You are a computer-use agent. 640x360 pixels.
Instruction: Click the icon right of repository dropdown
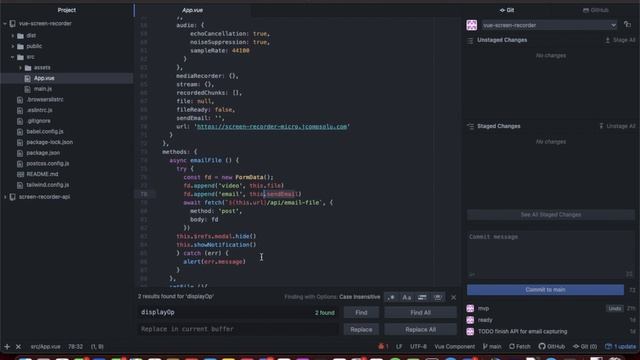pyautogui.click(x=628, y=25)
